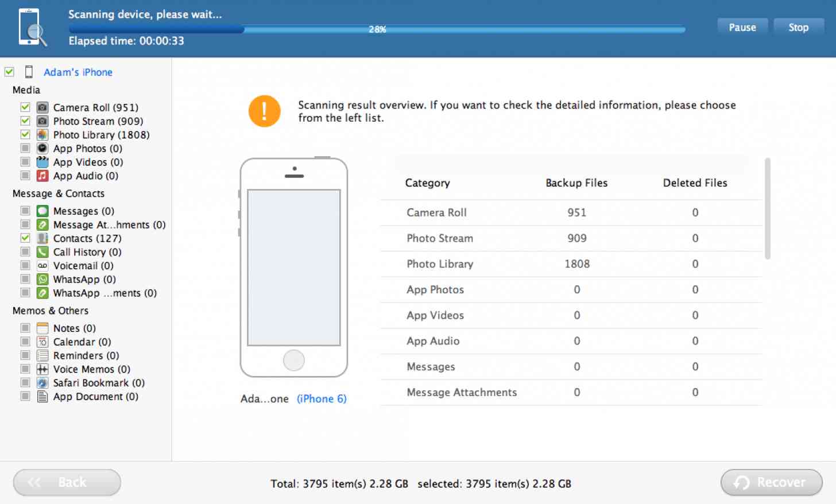The image size is (836, 504).
Task: Pause the device scan
Action: [x=742, y=27]
